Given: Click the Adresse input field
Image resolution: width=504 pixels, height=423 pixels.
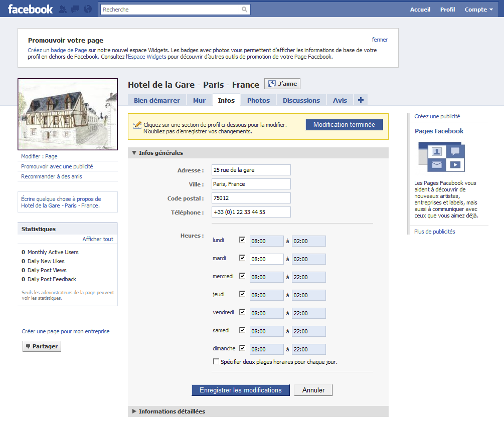Looking at the screenshot, I should click(x=251, y=170).
